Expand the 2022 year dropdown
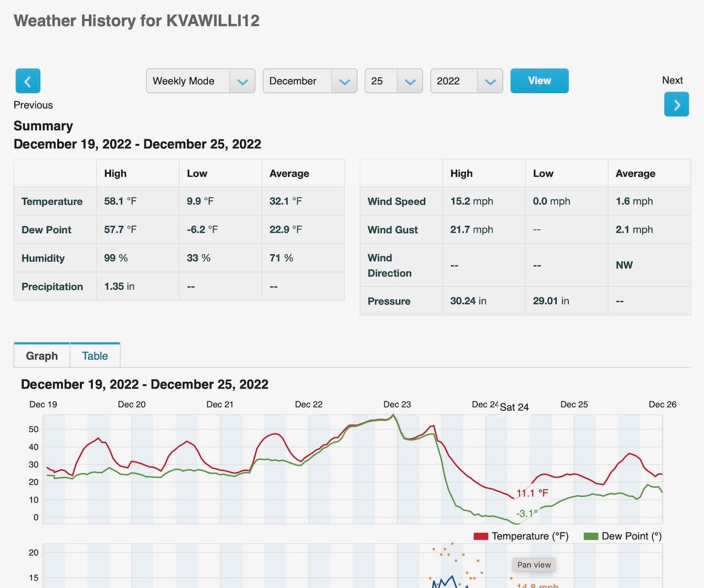Image resolution: width=704 pixels, height=588 pixels. (466, 81)
